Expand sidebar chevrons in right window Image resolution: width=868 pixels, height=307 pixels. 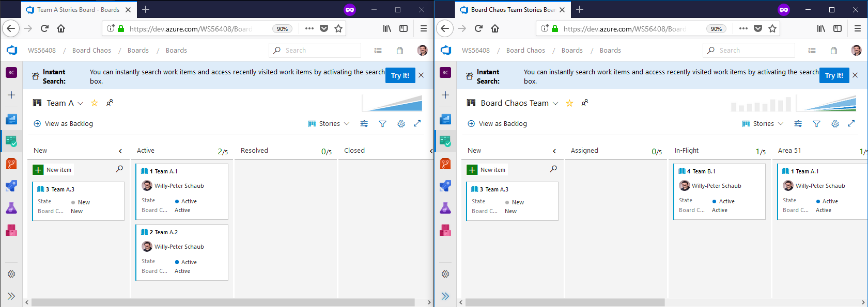click(x=445, y=296)
